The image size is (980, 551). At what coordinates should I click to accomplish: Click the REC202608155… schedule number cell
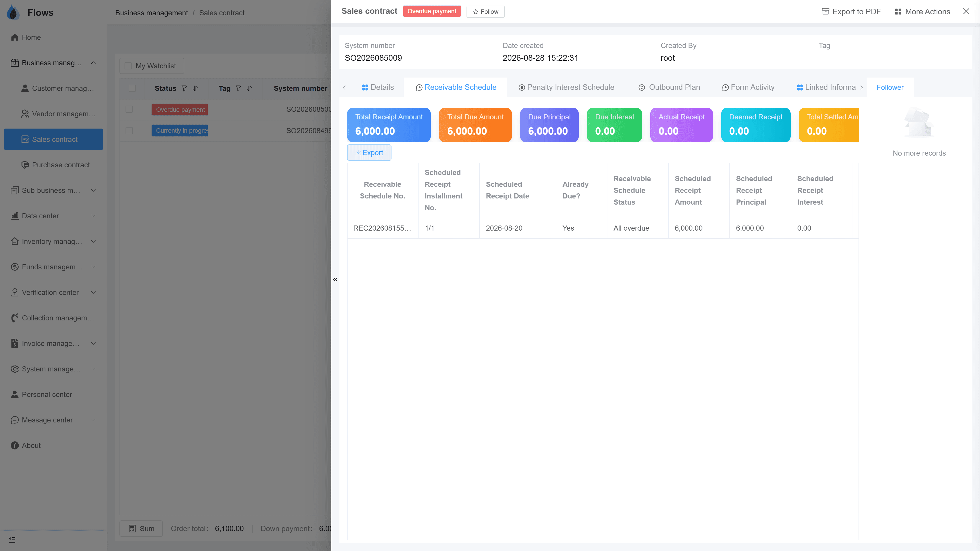[382, 228]
